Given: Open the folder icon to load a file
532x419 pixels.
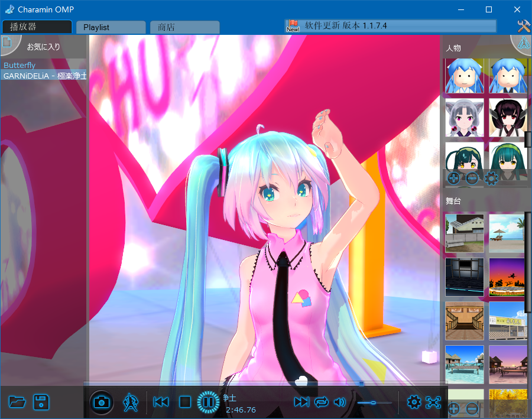Looking at the screenshot, I should click(x=18, y=402).
